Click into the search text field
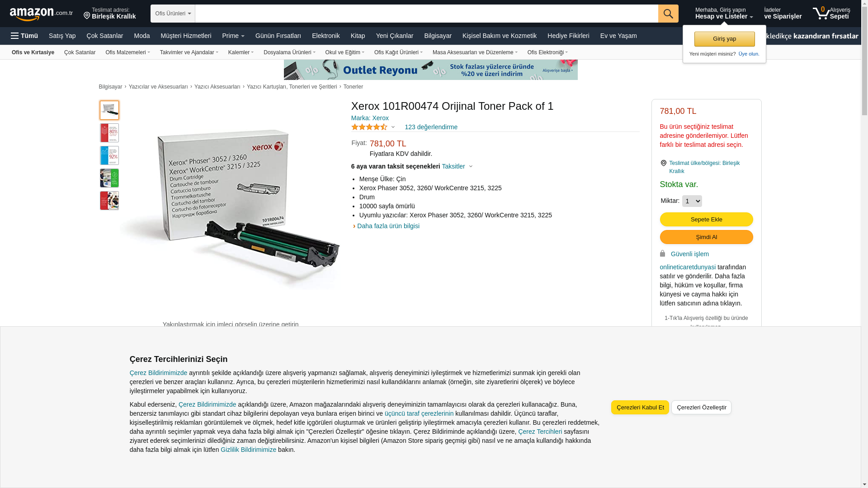Image resolution: width=868 pixels, height=488 pixels. [x=426, y=14]
